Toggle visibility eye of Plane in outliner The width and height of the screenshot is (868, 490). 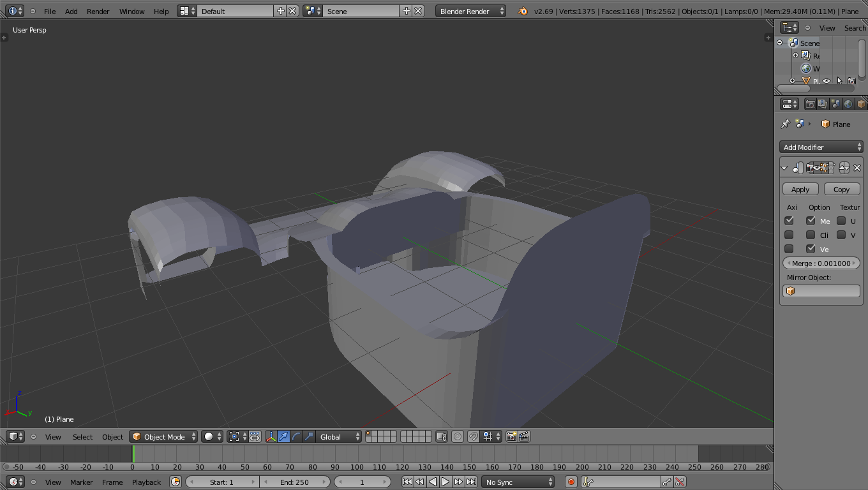(x=827, y=81)
